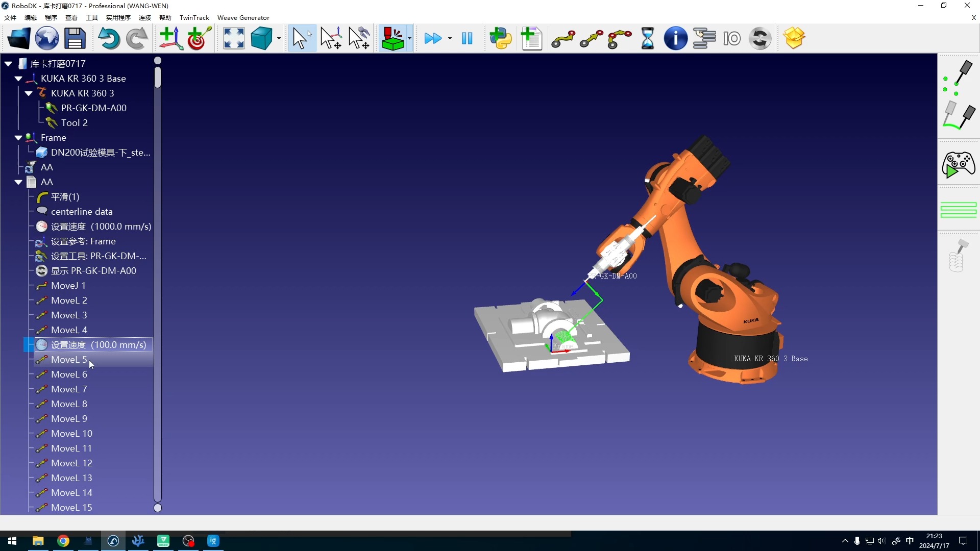Click the Add program icon in toolbar

point(531,38)
